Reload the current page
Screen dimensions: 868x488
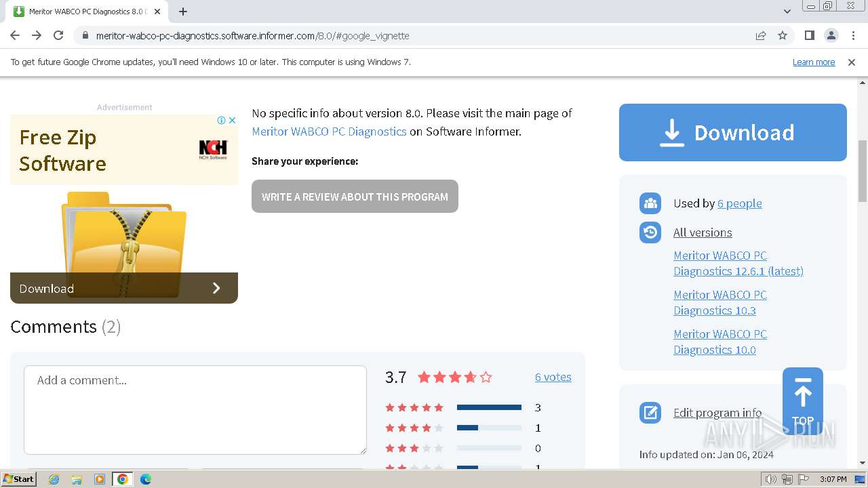(58, 35)
